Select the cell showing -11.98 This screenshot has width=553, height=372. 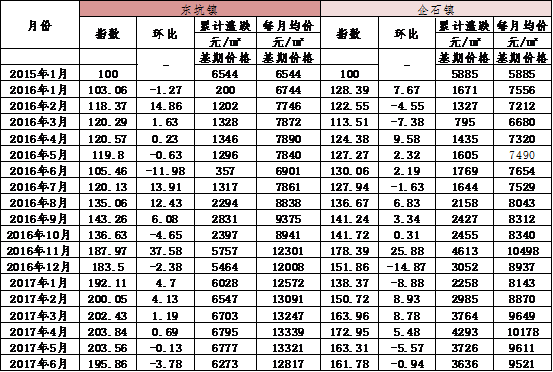166,171
